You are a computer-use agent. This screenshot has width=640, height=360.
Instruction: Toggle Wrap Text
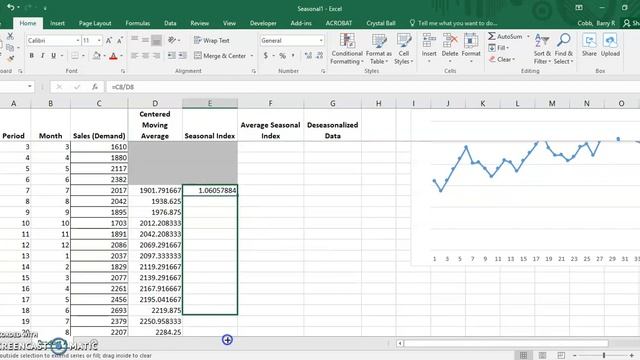[x=211, y=40]
